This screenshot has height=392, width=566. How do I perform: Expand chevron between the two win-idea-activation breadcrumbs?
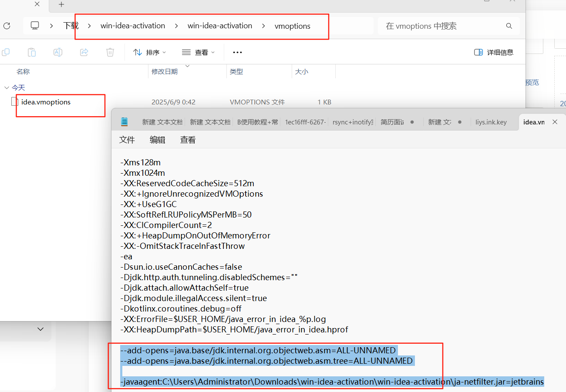point(176,26)
